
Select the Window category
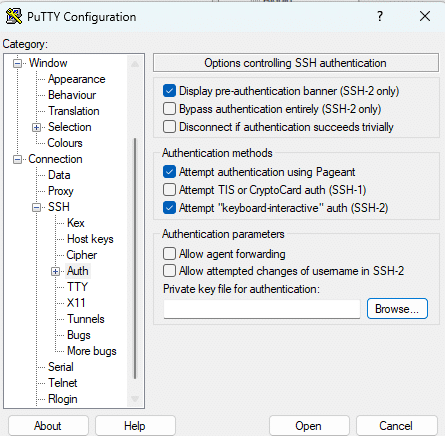48,63
